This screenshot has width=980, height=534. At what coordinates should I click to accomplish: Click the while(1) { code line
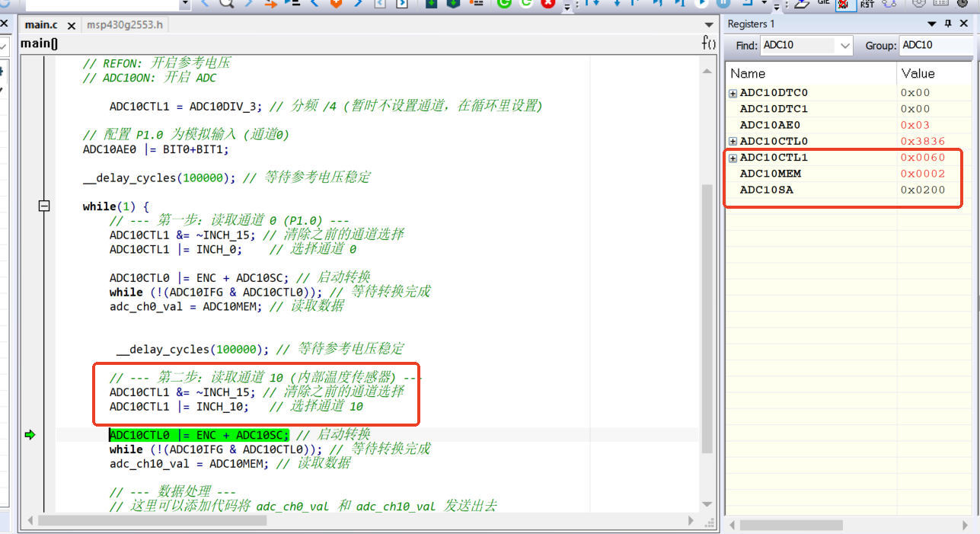coord(116,206)
